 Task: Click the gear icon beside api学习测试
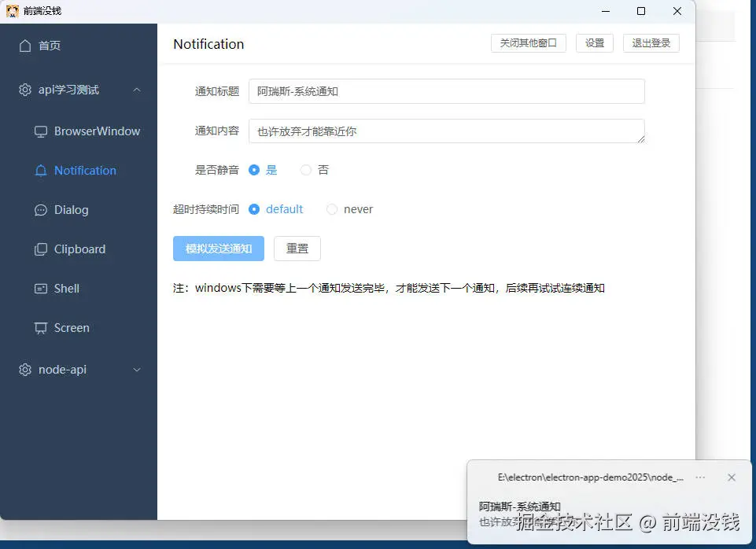[24, 90]
